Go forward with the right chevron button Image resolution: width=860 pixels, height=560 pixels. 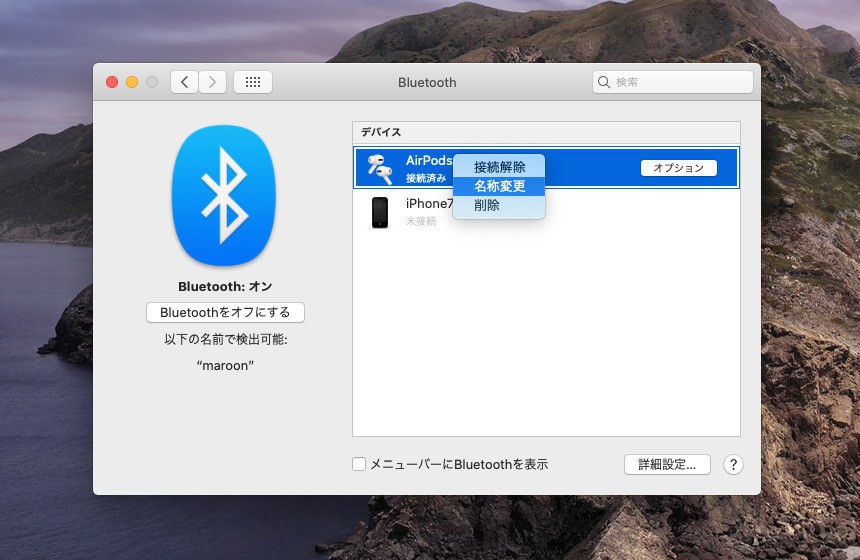coord(212,82)
